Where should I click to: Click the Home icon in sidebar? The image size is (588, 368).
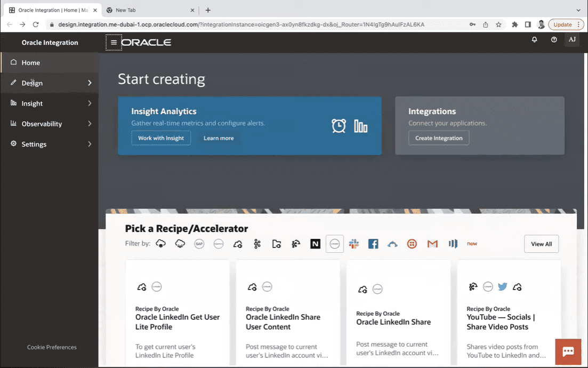13,62
